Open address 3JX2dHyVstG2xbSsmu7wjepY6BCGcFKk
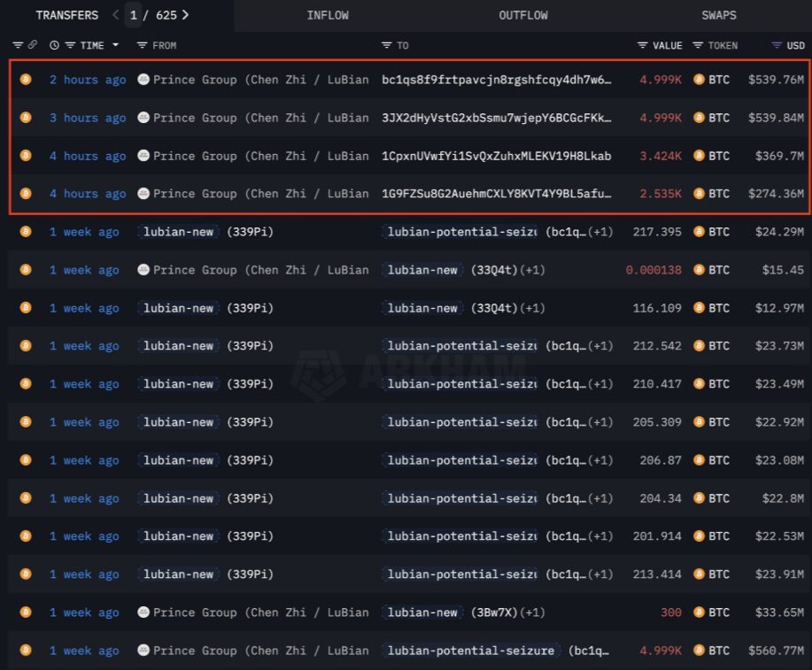 tap(496, 118)
